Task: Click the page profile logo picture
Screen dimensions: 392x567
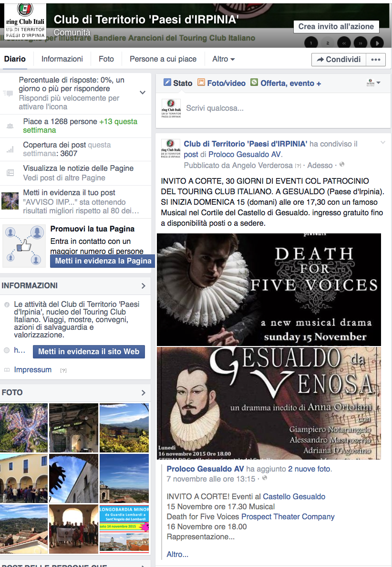Action: pyautogui.click(x=25, y=21)
